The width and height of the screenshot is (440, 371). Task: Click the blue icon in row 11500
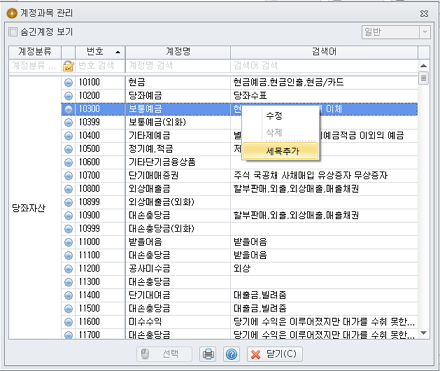(x=68, y=309)
